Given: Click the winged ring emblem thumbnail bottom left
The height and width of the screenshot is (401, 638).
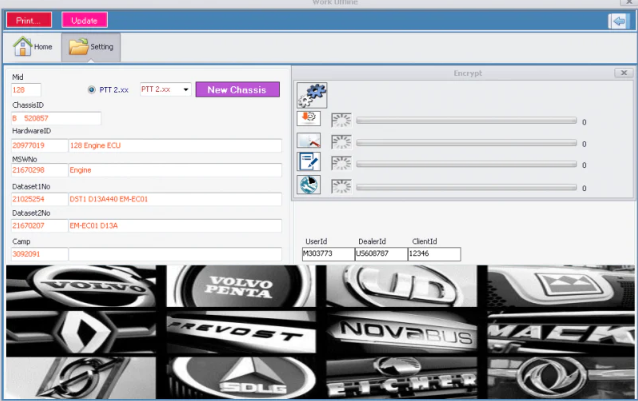Looking at the screenshot, I should pos(81,378).
